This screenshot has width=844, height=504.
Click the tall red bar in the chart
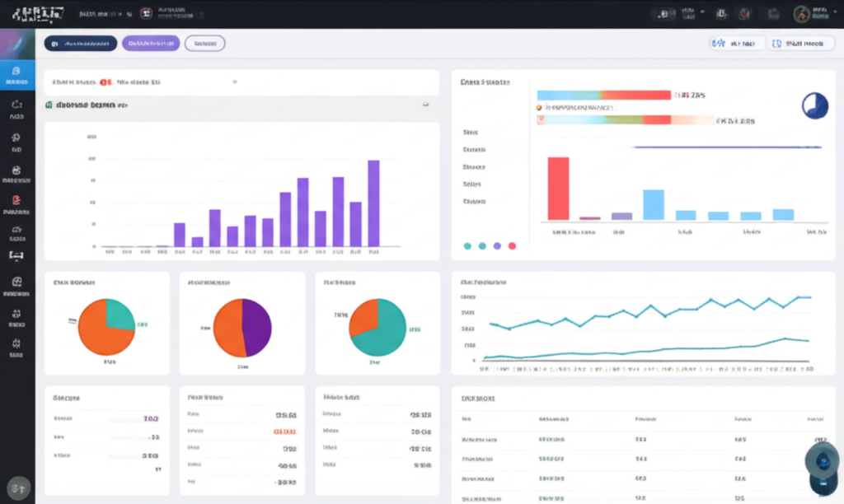[x=558, y=188]
